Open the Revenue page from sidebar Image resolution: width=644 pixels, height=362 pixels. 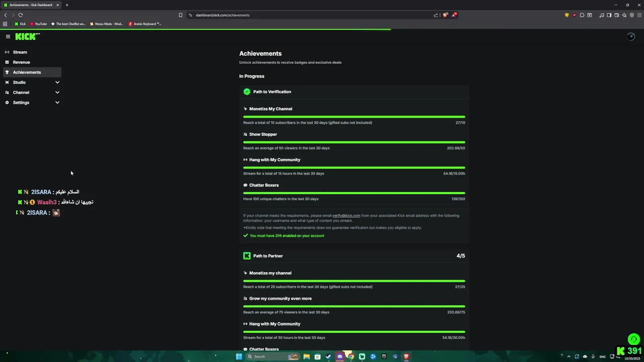tap(32, 62)
